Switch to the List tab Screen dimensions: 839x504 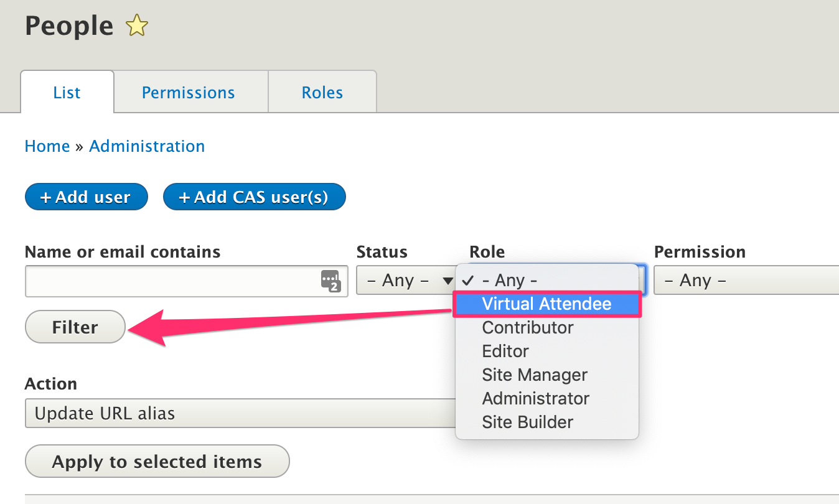[x=67, y=93]
